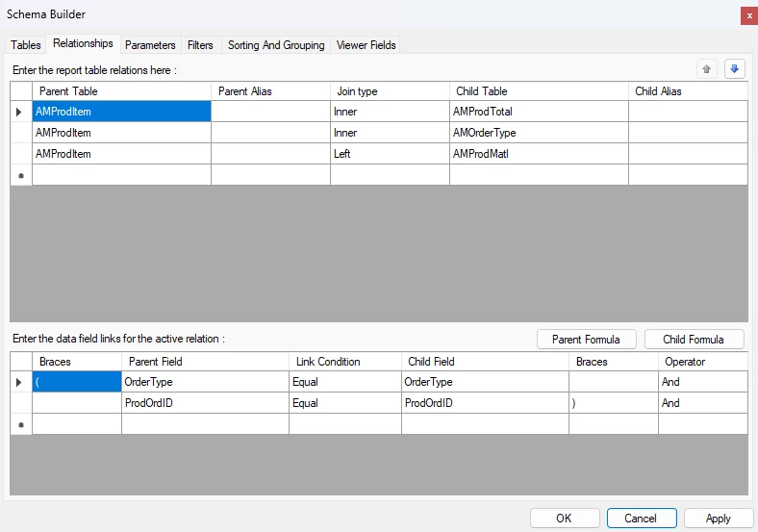Viewport: 758px width, 532px height.
Task: Select the new-row asterisk marker in the field links grid
Action: pos(21,424)
